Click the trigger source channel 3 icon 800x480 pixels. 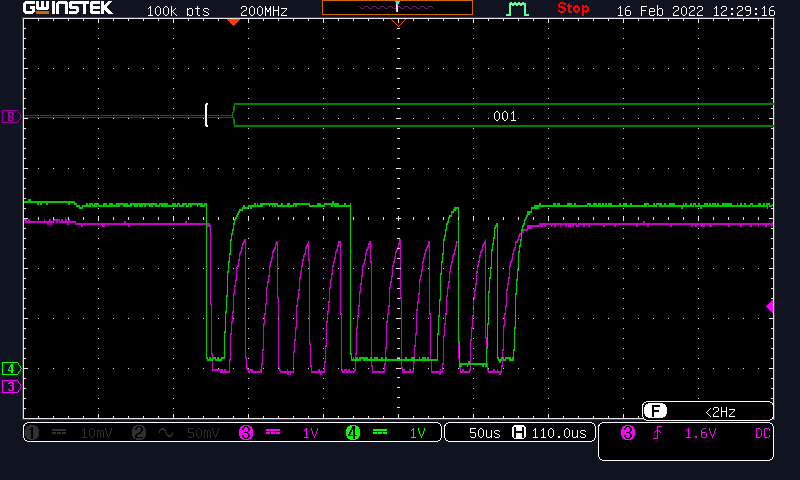click(x=628, y=433)
